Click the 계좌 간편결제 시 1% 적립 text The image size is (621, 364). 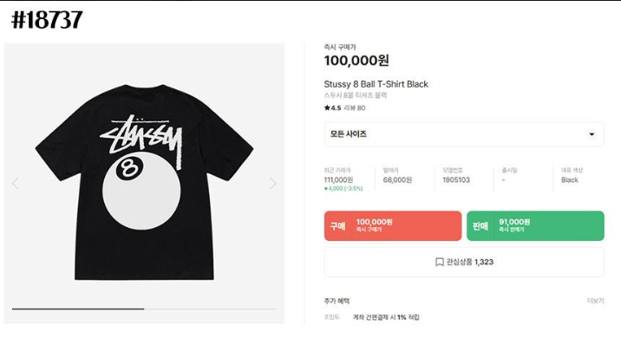tap(386, 317)
